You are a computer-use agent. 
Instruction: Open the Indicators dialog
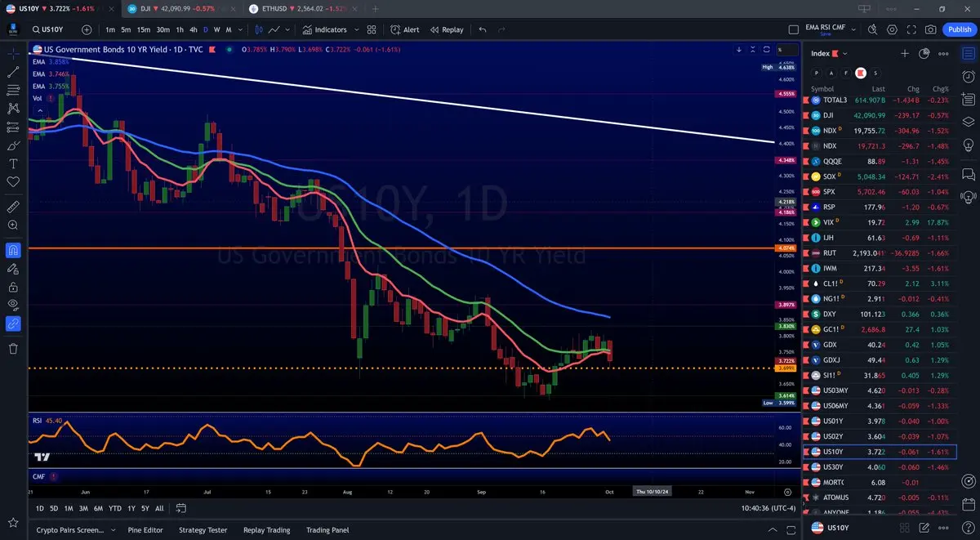point(324,29)
